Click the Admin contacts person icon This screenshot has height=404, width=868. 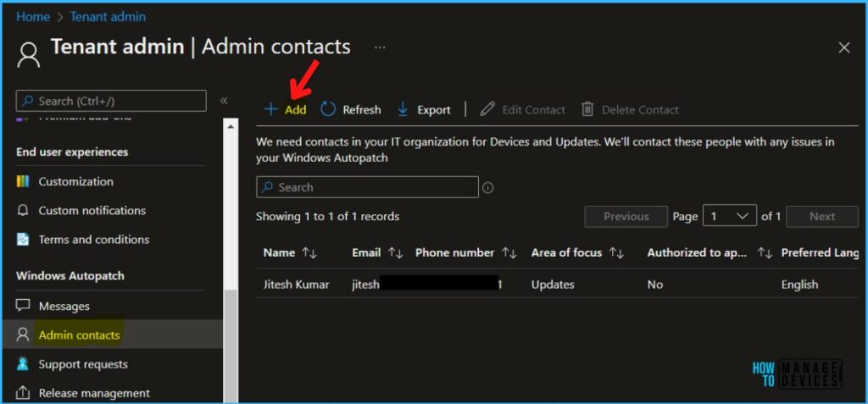[23, 335]
